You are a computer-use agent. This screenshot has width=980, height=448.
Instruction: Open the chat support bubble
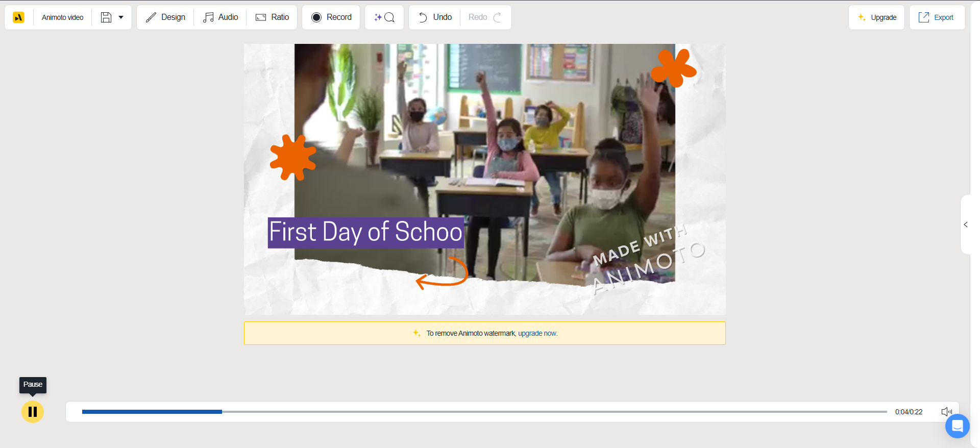click(958, 426)
